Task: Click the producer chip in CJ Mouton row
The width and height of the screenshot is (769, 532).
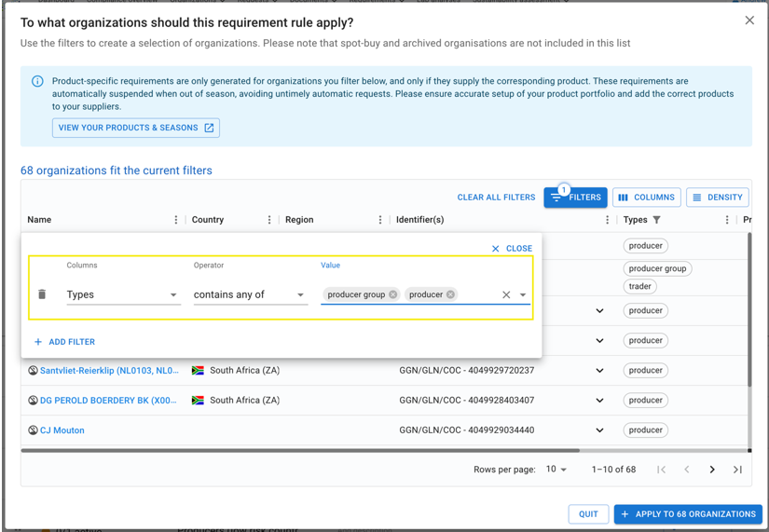Action: (645, 430)
